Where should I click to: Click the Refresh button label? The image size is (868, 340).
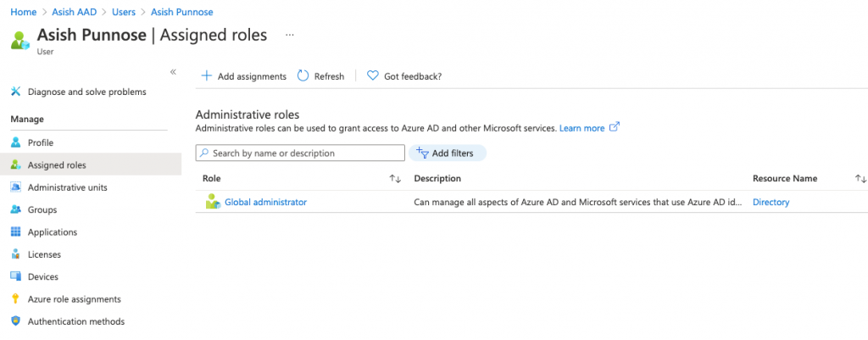(x=329, y=76)
